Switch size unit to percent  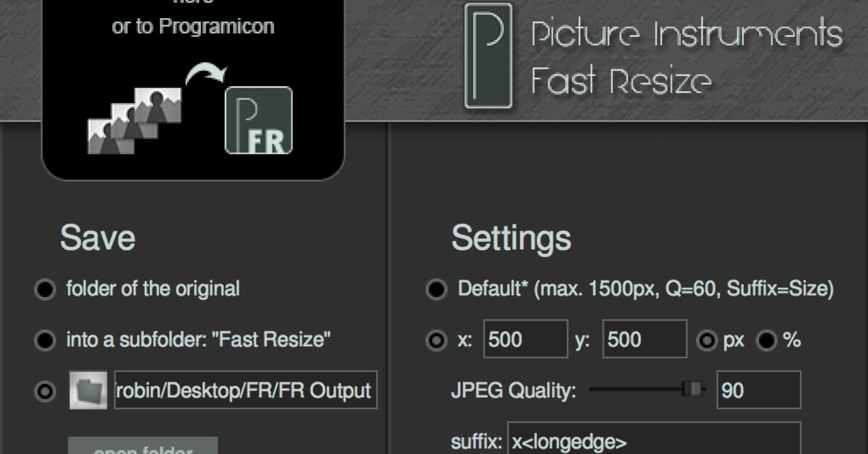point(767,340)
